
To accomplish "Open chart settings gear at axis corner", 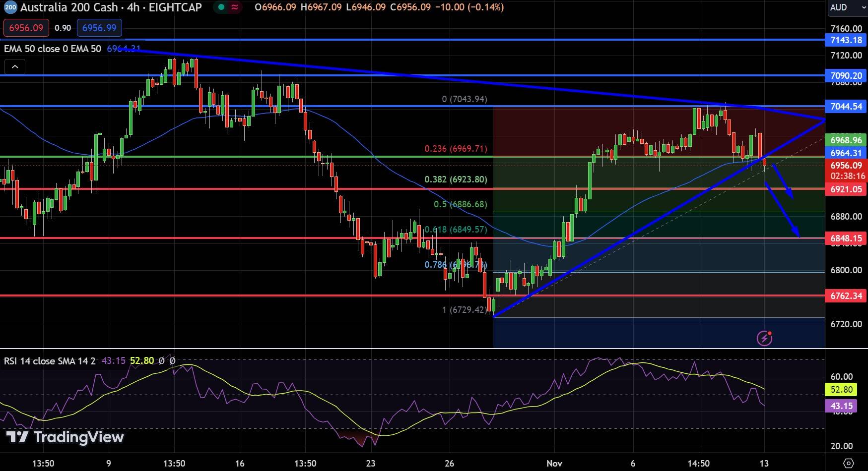I will 848,464.
